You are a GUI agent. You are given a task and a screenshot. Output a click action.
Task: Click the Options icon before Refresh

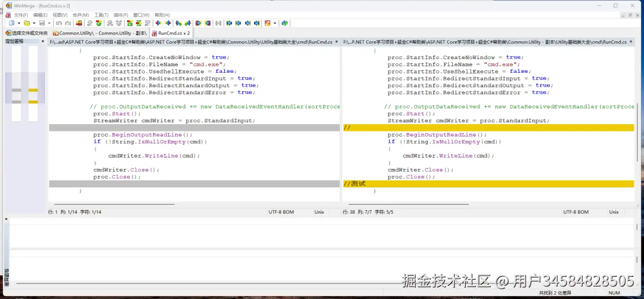click(267, 23)
